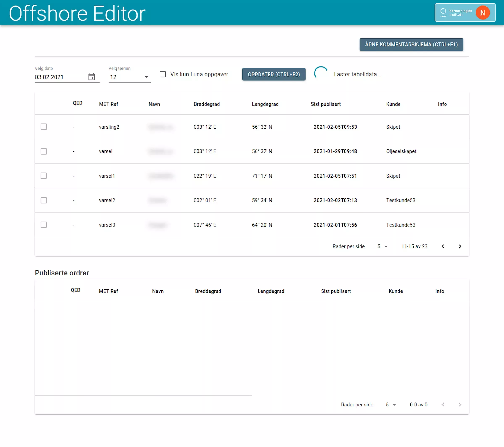Click the Oppdater (CTRL+F2) button
Screen dimensions: 504x447
click(x=274, y=74)
